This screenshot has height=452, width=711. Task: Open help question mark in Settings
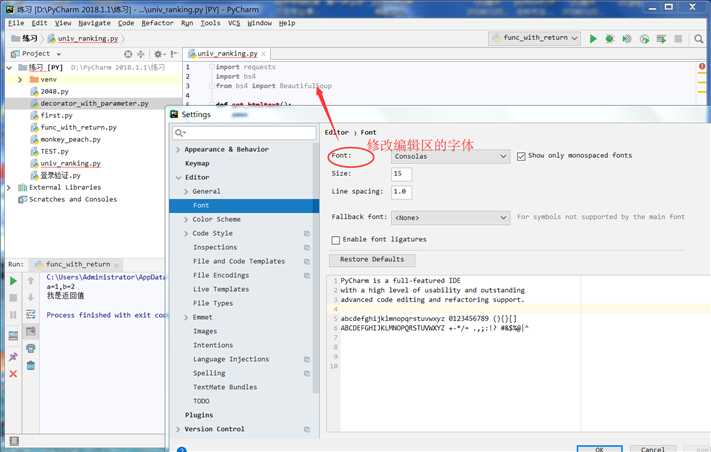181,449
